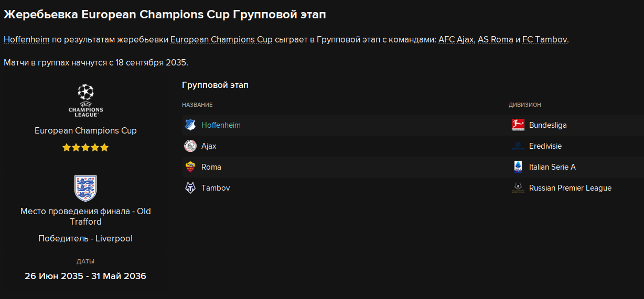The height and width of the screenshot is (299, 644).
Task: Click the England three lions crest
Action: tap(85, 189)
